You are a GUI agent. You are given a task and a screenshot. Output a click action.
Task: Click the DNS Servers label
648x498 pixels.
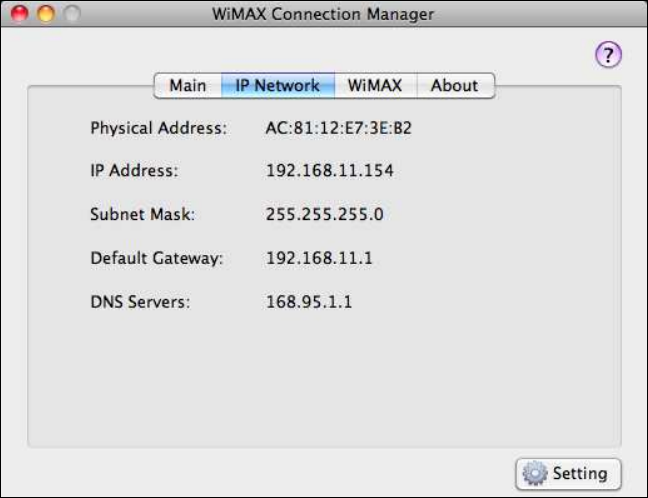point(139,301)
